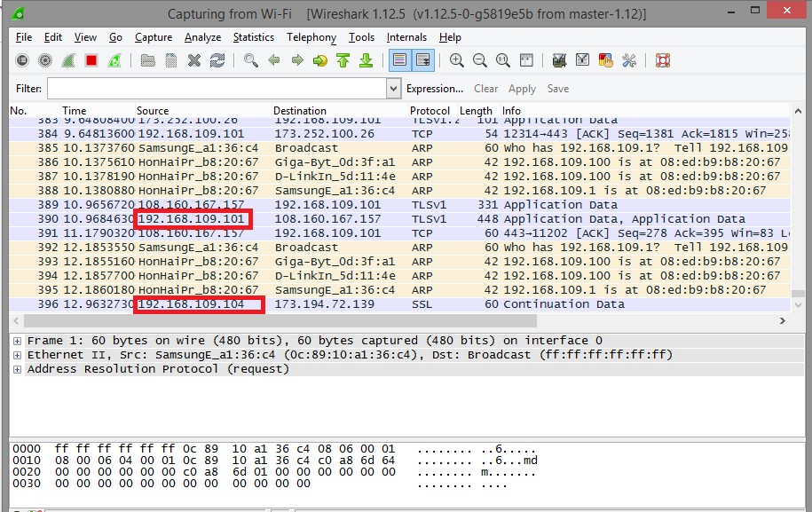Image resolution: width=812 pixels, height=512 pixels.
Task: Edit capture filters icon
Action: tap(559, 60)
